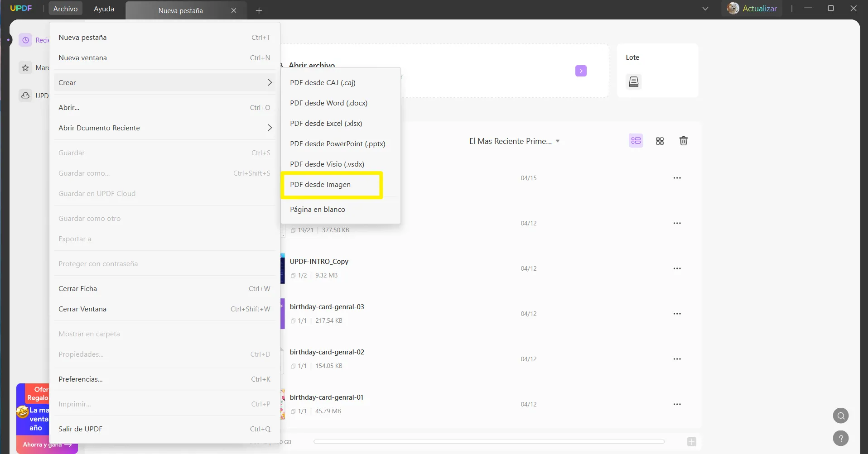This screenshot has height=454, width=868.
Task: Open birthday-card-genral-01 file entry
Action: pyautogui.click(x=327, y=397)
